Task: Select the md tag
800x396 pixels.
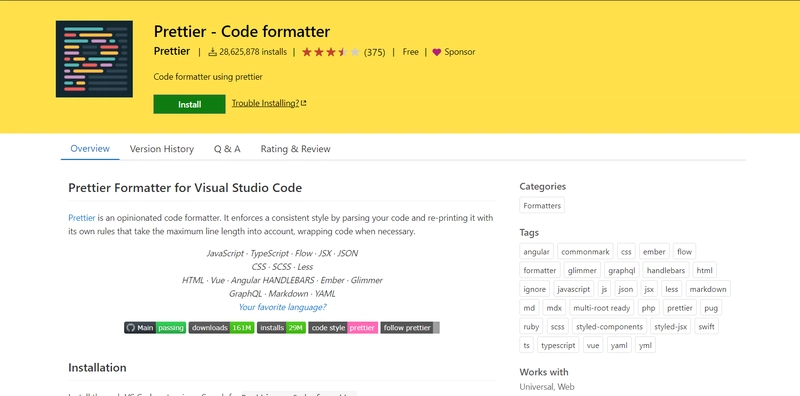Action: point(529,308)
